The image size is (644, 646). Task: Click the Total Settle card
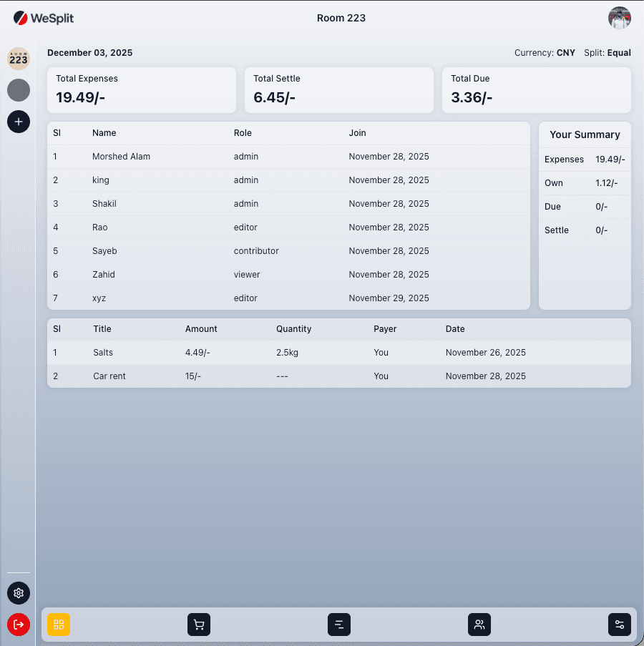pos(338,90)
